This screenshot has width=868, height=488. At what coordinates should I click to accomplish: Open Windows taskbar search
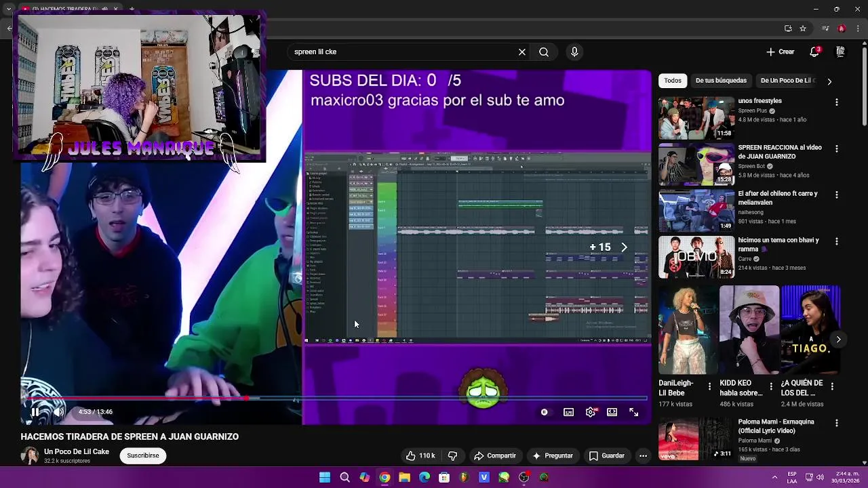tap(344, 477)
